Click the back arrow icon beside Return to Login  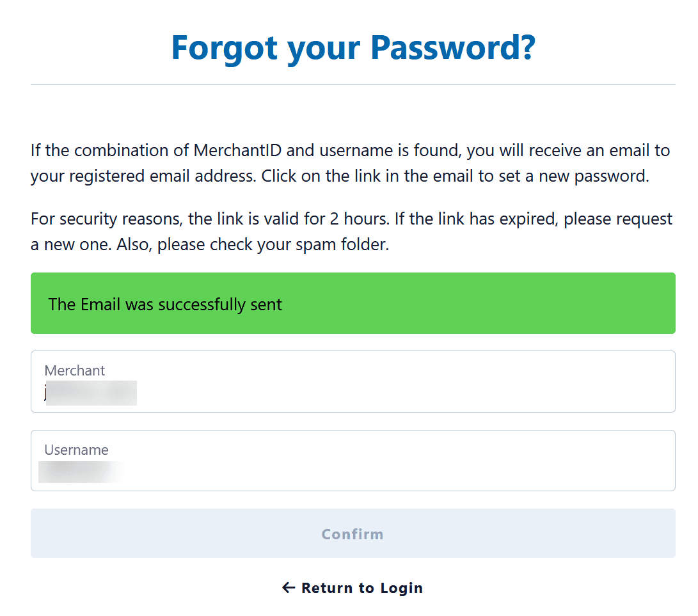click(289, 588)
